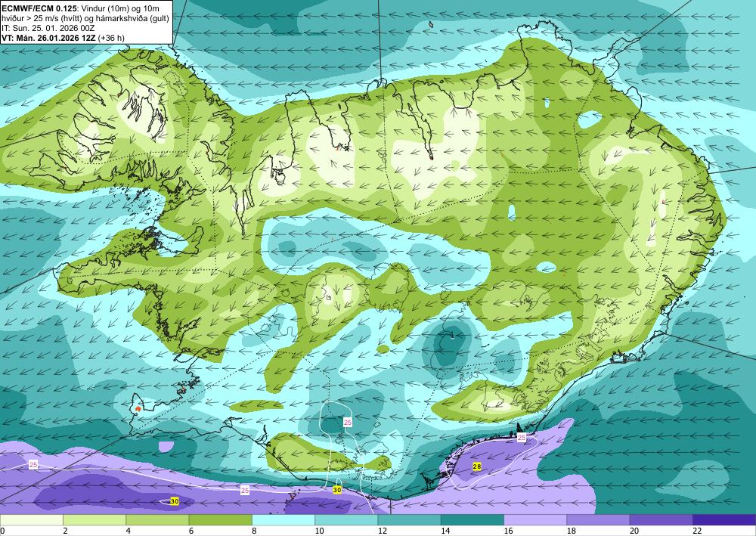Click the legend scale value "14"

tap(446, 531)
